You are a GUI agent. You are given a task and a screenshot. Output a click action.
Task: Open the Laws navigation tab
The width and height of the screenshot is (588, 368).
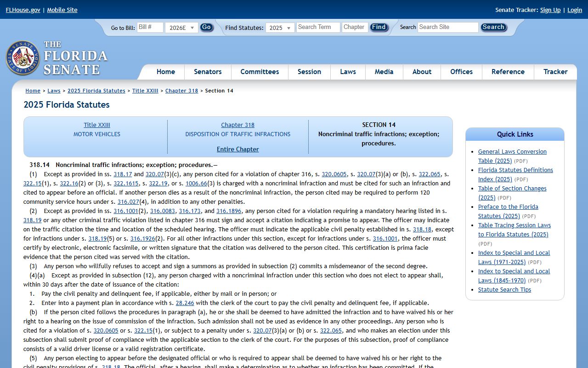tap(348, 72)
